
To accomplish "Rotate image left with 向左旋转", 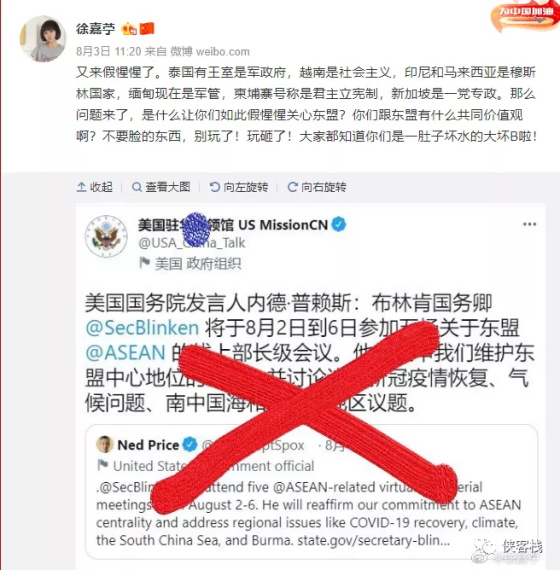I will 239,187.
